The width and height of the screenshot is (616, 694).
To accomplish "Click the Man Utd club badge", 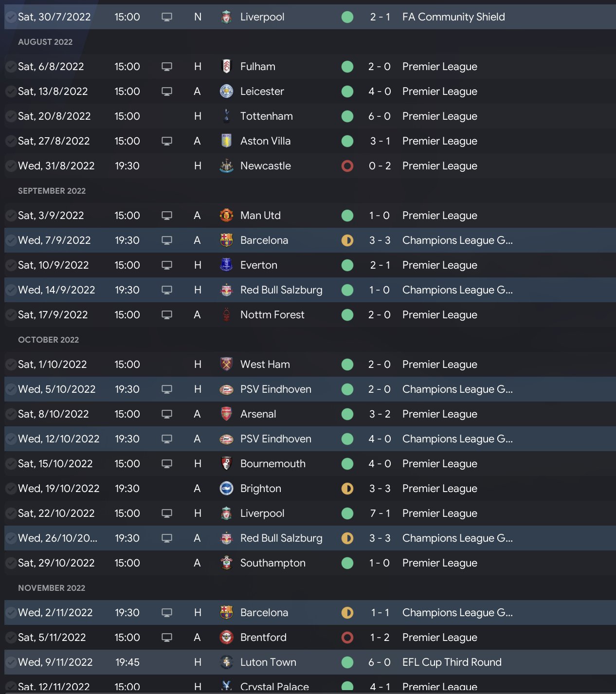I will [x=226, y=216].
